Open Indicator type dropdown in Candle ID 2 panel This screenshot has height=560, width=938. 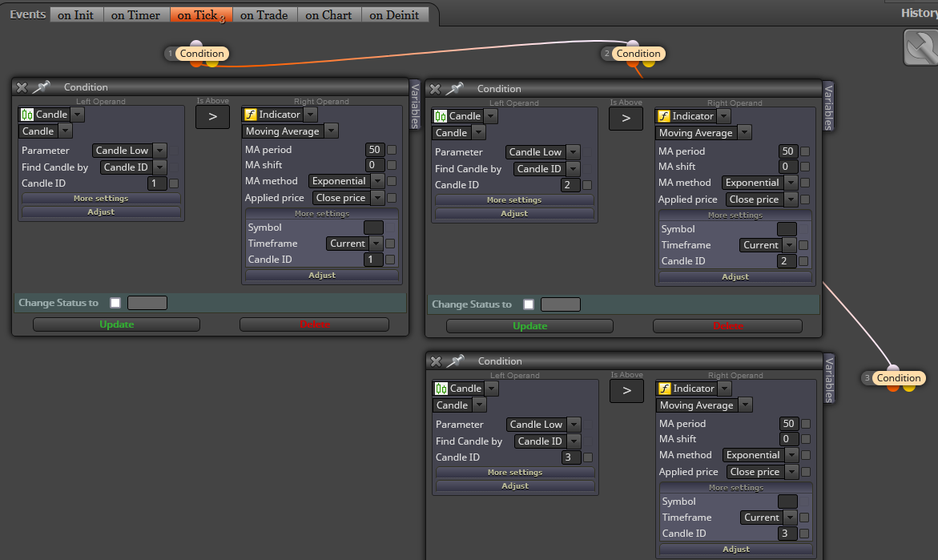(724, 116)
